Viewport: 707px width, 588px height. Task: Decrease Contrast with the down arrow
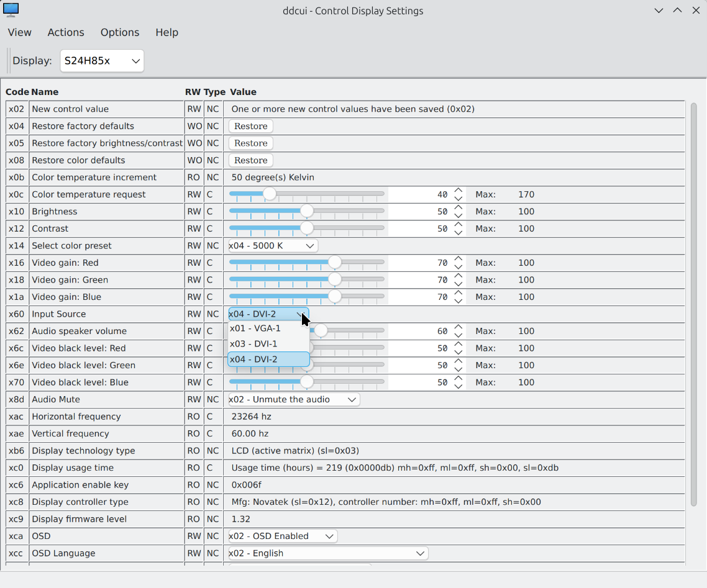click(x=458, y=232)
